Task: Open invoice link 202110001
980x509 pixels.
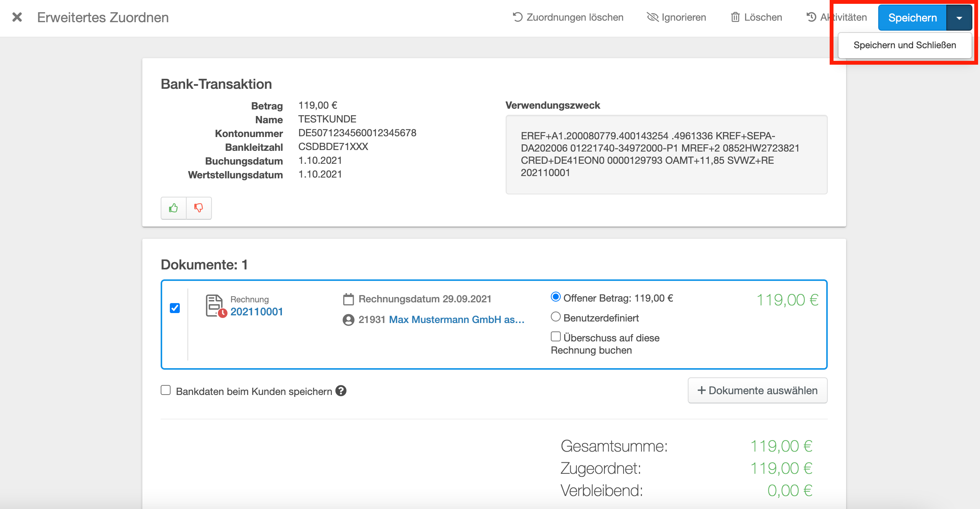Action: (256, 312)
